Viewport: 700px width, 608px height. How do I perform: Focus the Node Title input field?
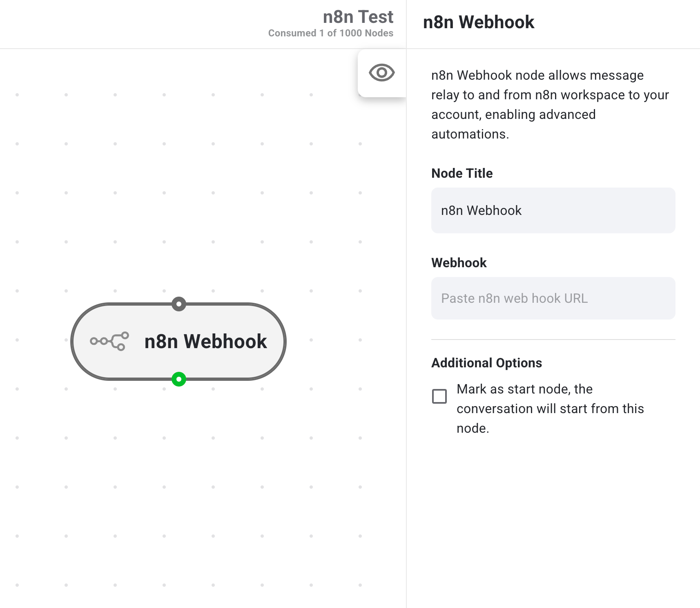click(x=553, y=210)
